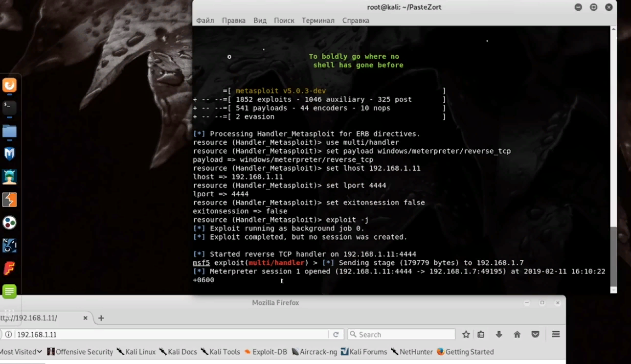Open the Kali Linux bookmark
Viewport: 631px width, 364px height.
pyautogui.click(x=136, y=352)
